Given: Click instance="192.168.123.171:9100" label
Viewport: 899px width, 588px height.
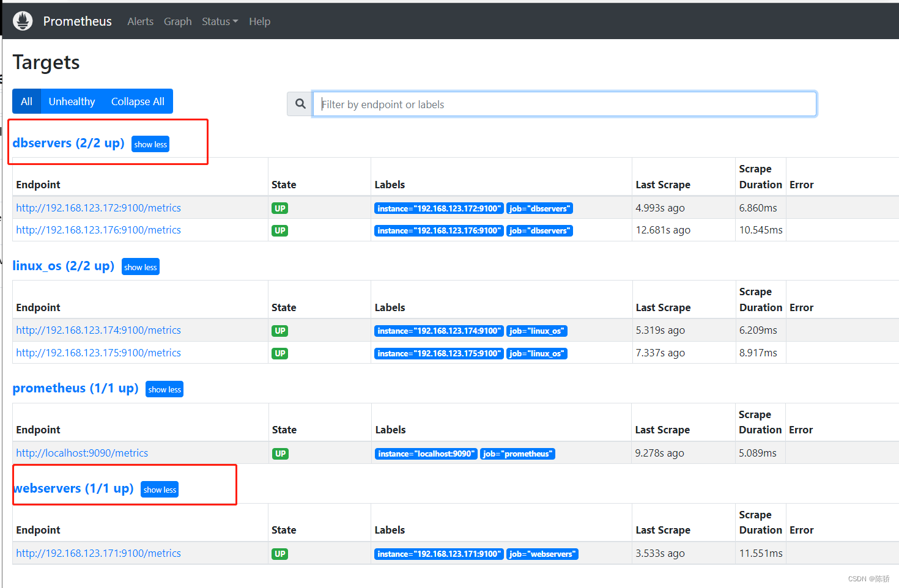Looking at the screenshot, I should (439, 554).
